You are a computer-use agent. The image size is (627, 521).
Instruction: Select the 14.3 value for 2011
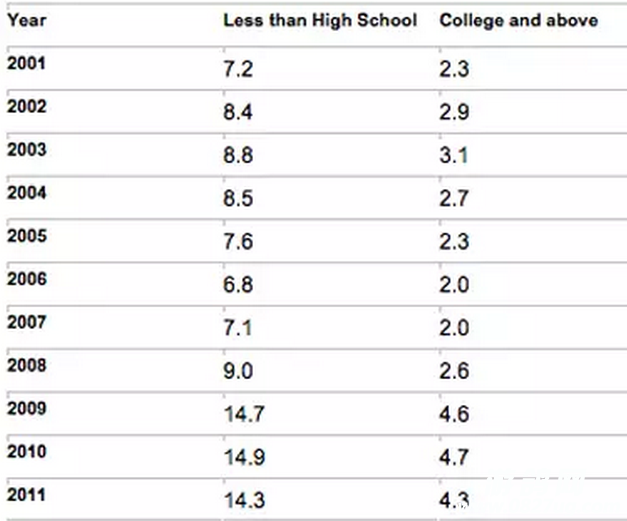click(244, 501)
